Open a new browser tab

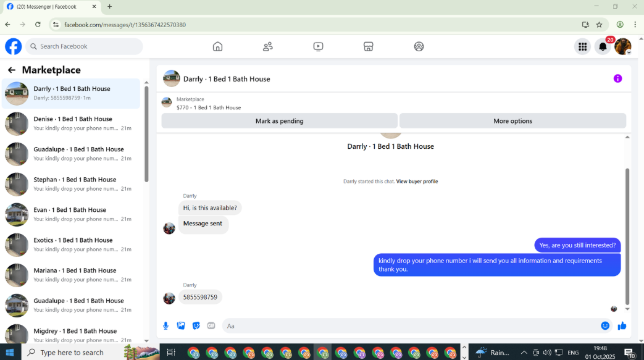click(110, 7)
